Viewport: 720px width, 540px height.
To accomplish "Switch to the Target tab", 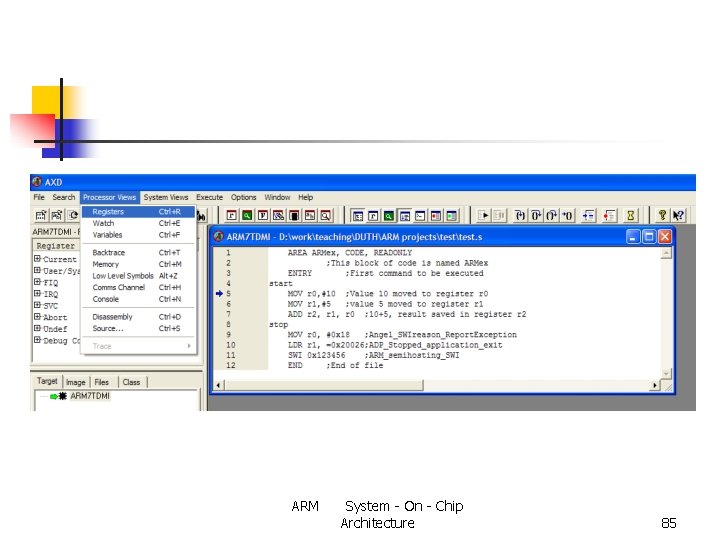I will pyautogui.click(x=47, y=381).
